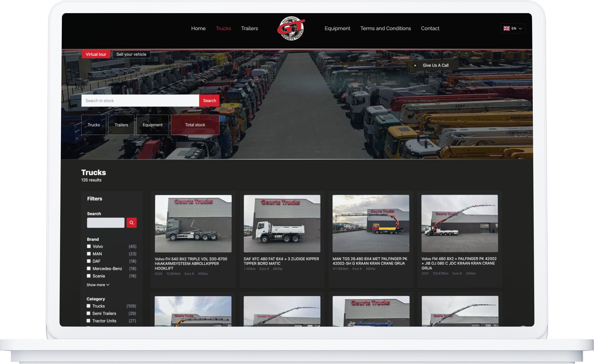Check the Mercedes-Benz brand filter
The image size is (594, 364).
pyautogui.click(x=89, y=269)
